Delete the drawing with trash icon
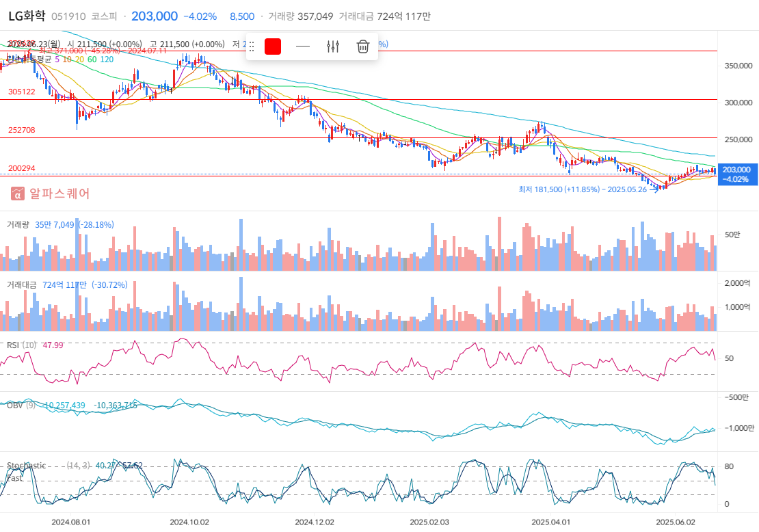This screenshot has width=759, height=532. [x=363, y=46]
